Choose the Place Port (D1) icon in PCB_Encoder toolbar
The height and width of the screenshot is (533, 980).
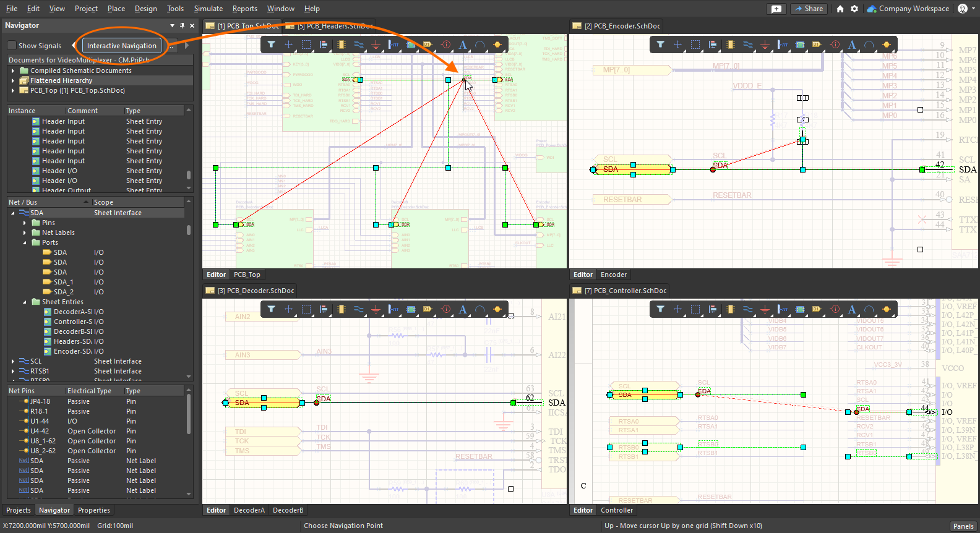(x=817, y=45)
